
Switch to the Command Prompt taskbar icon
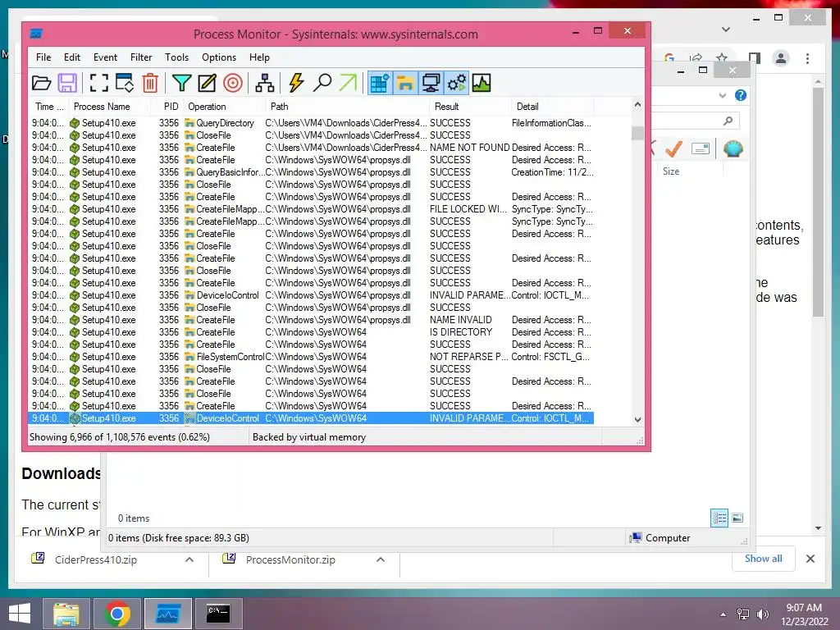point(218,614)
